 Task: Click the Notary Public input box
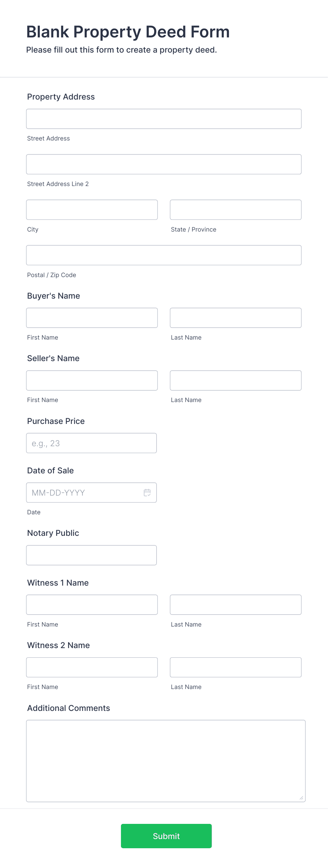(91, 555)
